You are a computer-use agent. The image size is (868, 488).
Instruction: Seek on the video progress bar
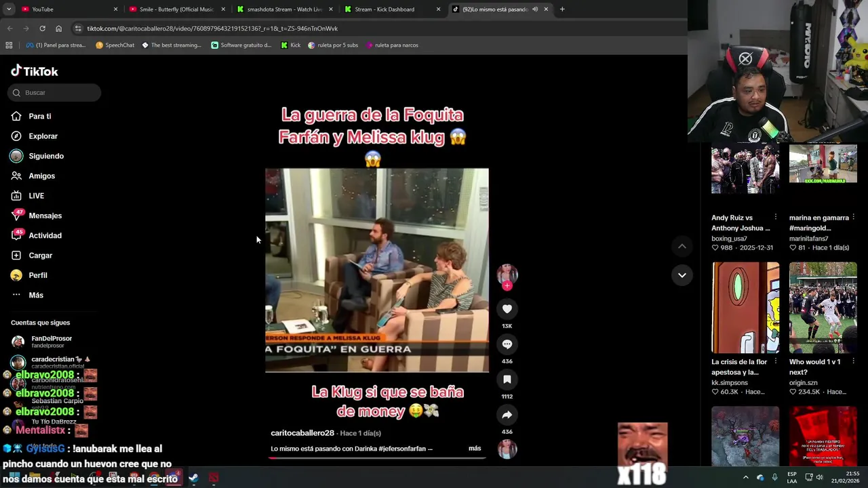(377, 457)
